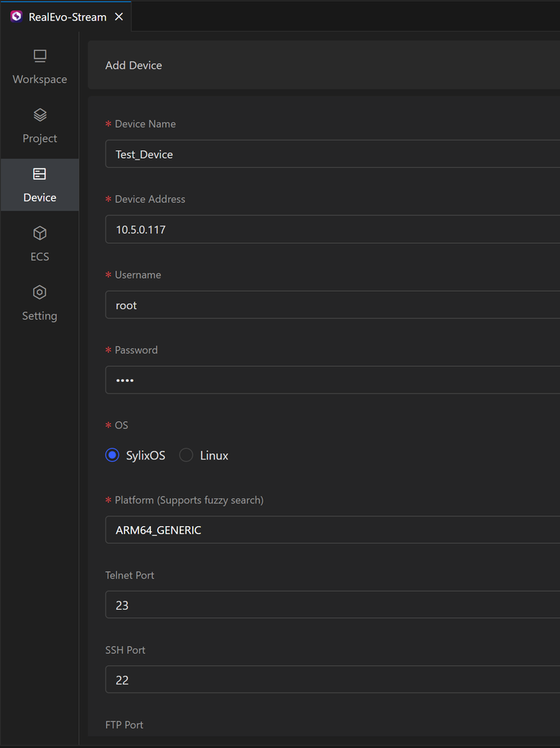Switch to the RealEvo-Stream tab

(68, 17)
